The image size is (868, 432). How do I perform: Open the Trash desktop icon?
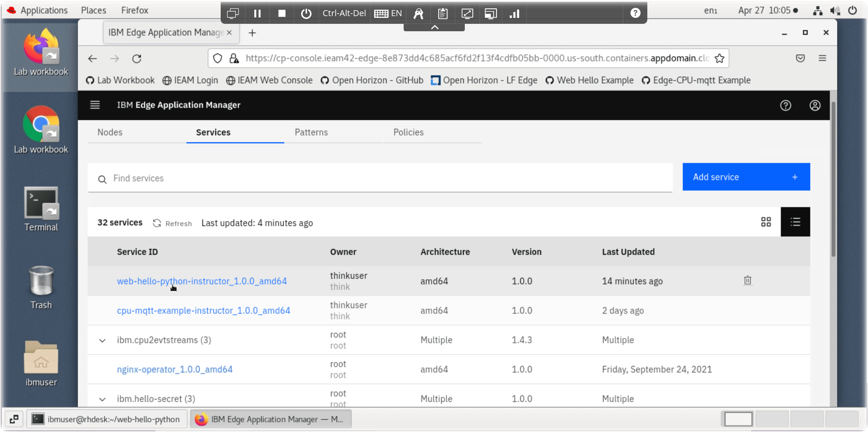click(41, 287)
